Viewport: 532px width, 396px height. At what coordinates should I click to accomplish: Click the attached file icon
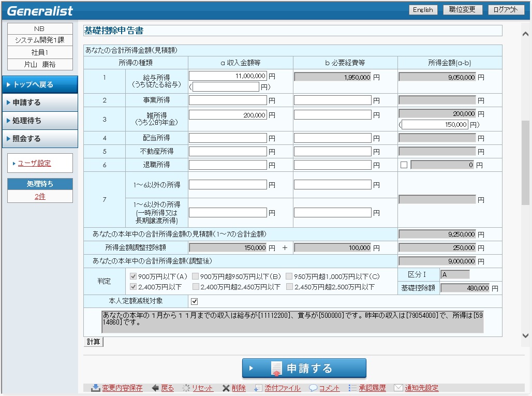(x=257, y=388)
